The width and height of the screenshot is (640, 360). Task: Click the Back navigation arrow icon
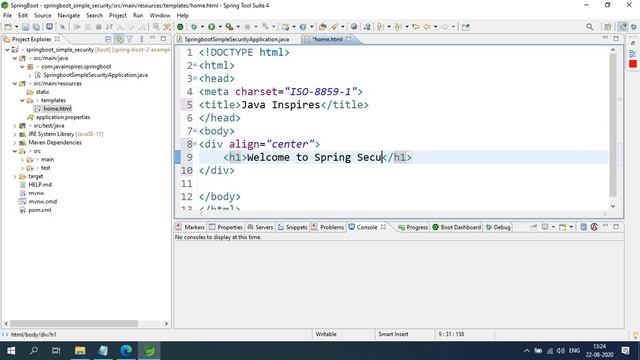coord(427,27)
